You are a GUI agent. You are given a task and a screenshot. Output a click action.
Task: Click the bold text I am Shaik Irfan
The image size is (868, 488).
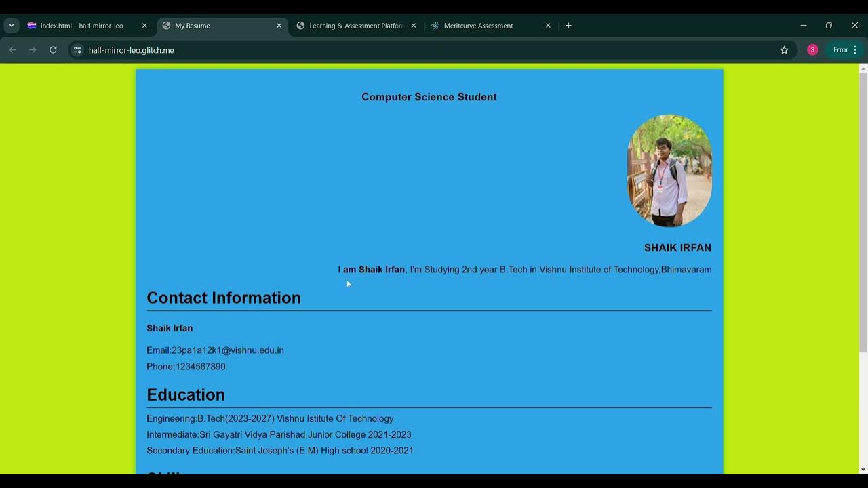coord(372,270)
